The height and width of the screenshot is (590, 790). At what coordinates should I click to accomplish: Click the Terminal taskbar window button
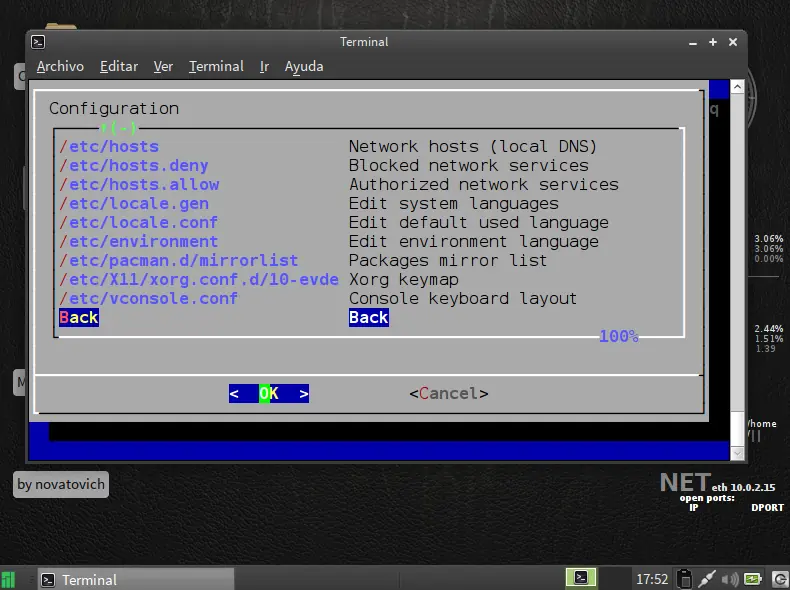click(136, 580)
